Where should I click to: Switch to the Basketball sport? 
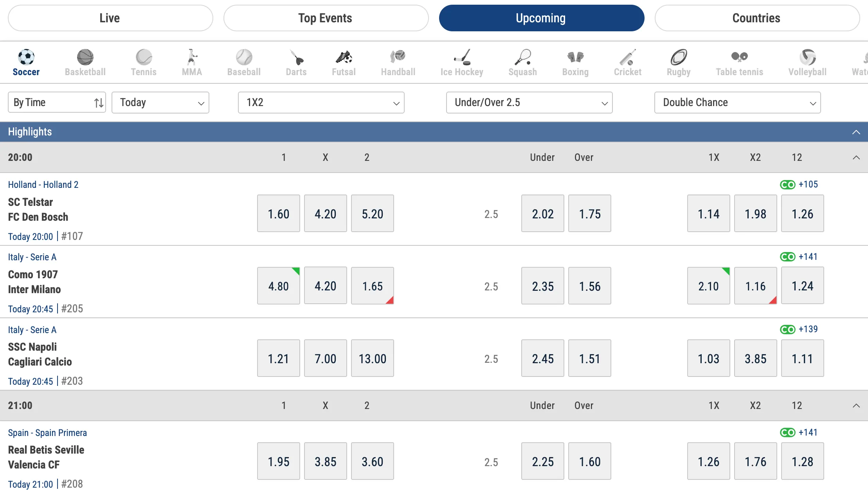[x=85, y=62]
